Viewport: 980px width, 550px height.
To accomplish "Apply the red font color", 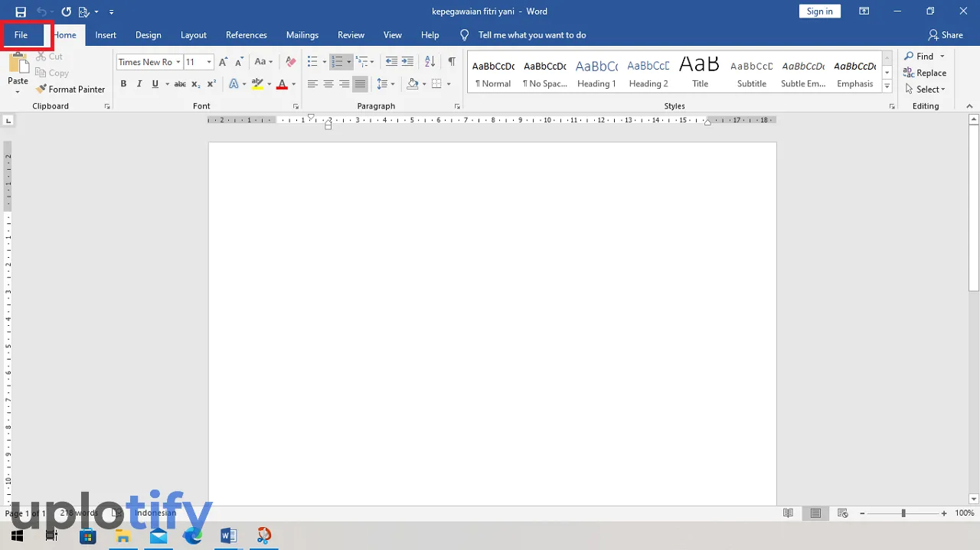I will click(x=282, y=84).
